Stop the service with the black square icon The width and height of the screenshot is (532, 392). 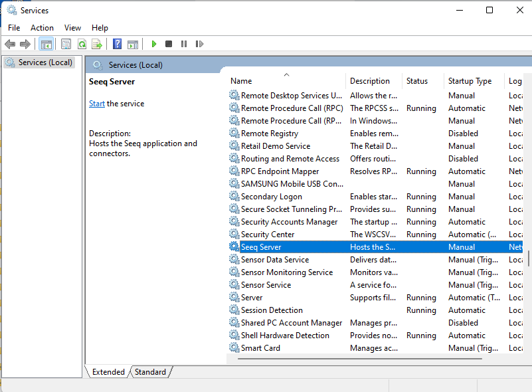[169, 44]
